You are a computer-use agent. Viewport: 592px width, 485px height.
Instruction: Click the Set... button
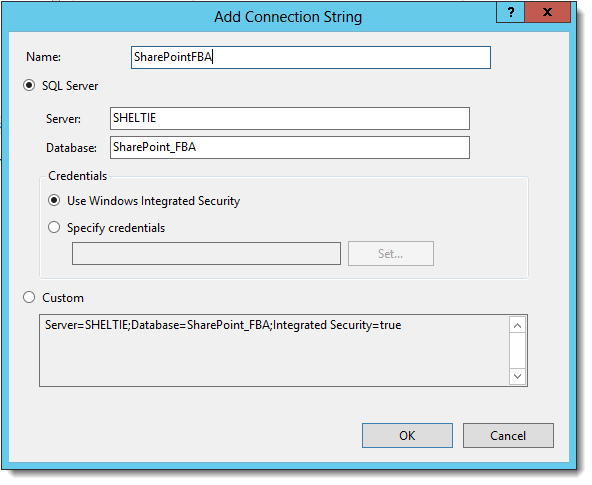(391, 254)
